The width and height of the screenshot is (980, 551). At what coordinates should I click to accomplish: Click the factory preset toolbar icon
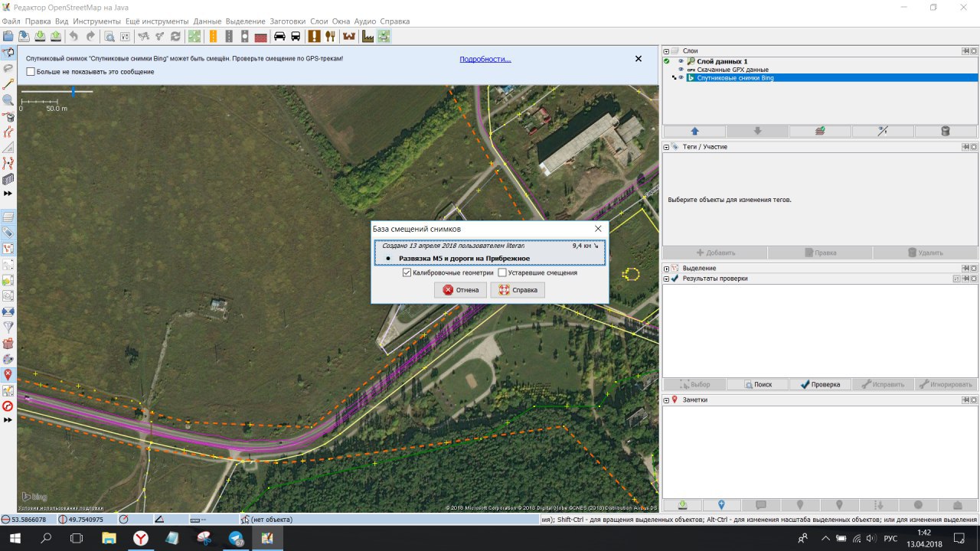coord(367,36)
